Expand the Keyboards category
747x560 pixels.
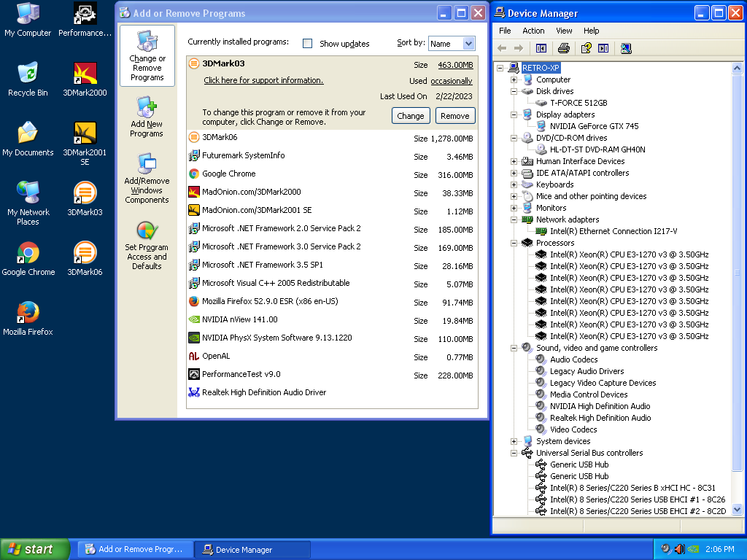[x=513, y=184]
